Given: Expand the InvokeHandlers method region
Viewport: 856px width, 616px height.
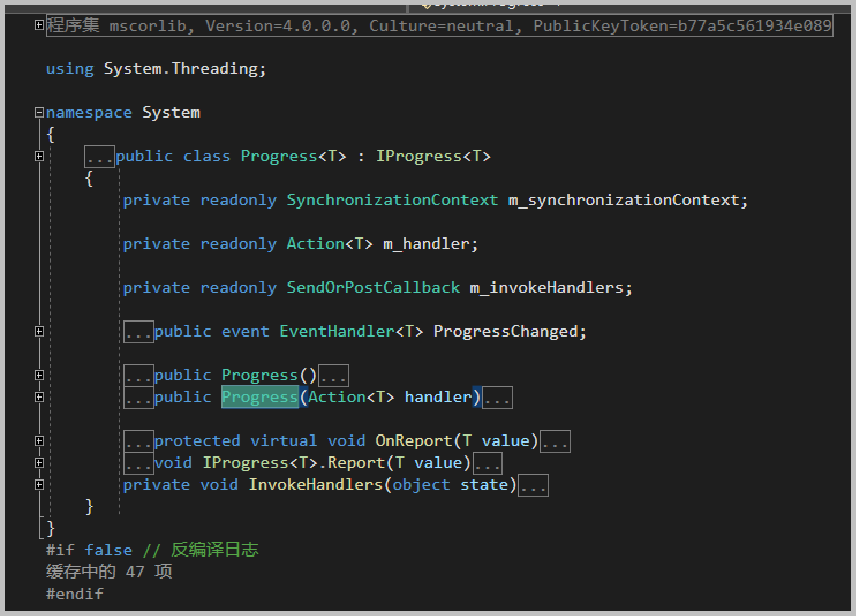Looking at the screenshot, I should pos(39,485).
